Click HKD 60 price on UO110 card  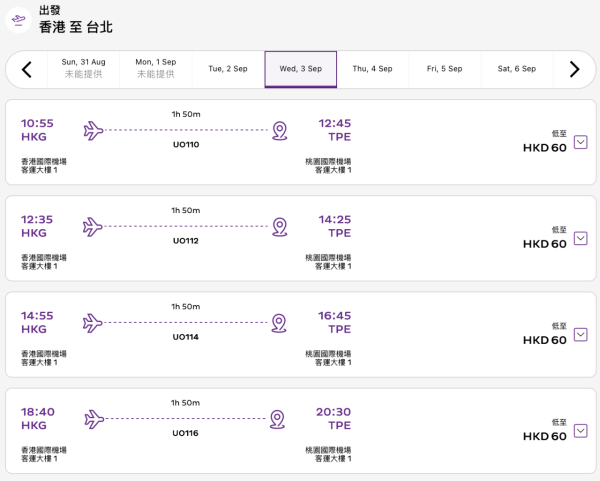click(545, 148)
